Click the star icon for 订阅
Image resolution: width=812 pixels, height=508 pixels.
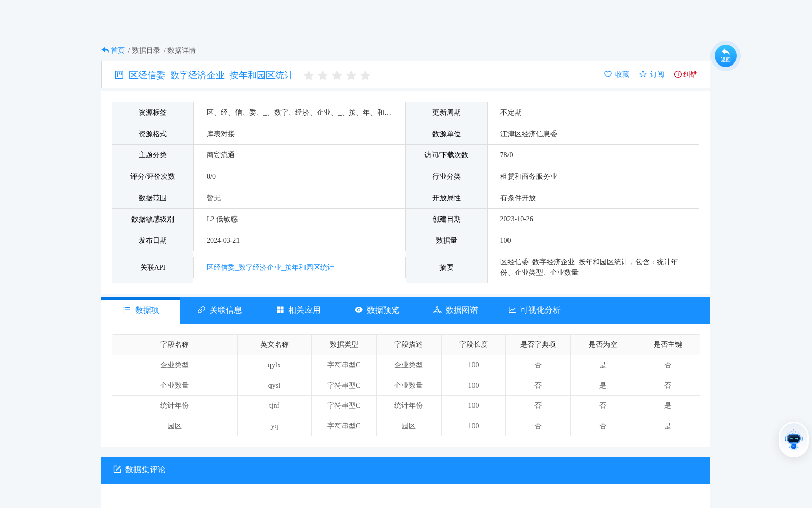click(x=643, y=74)
